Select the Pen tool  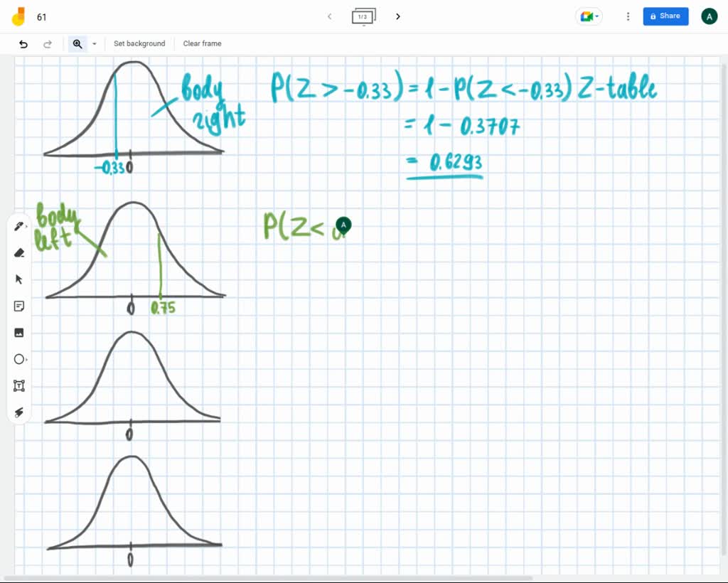pos(19,225)
